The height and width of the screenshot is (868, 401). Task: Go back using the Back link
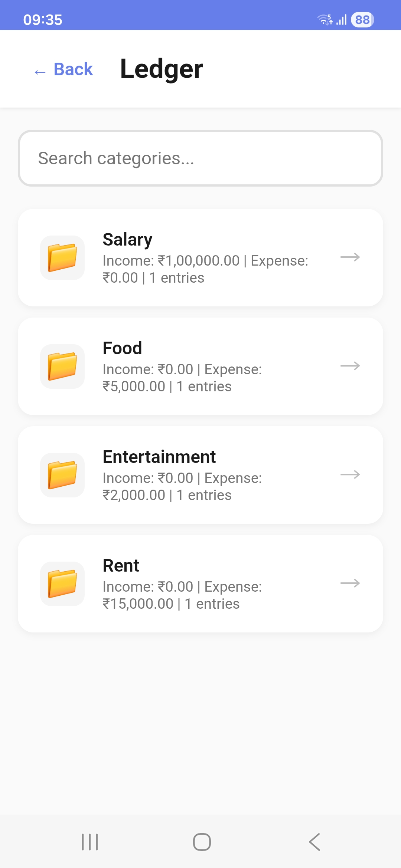coord(73,69)
